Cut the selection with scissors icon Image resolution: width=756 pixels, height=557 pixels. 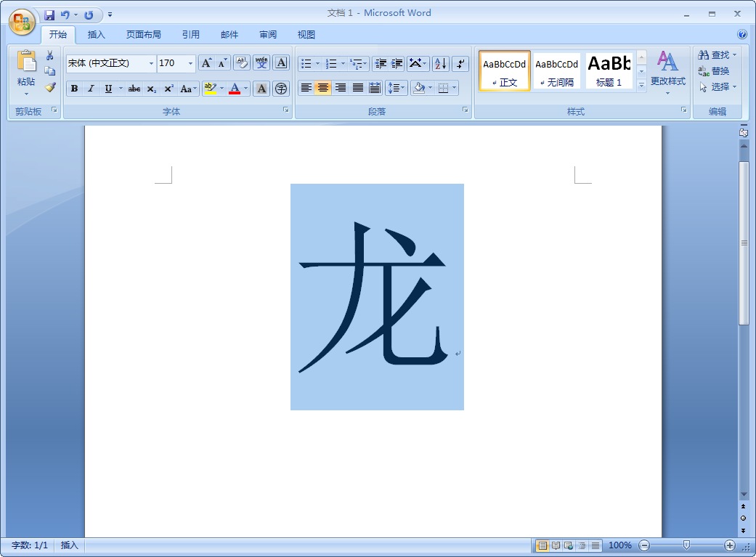(49, 55)
